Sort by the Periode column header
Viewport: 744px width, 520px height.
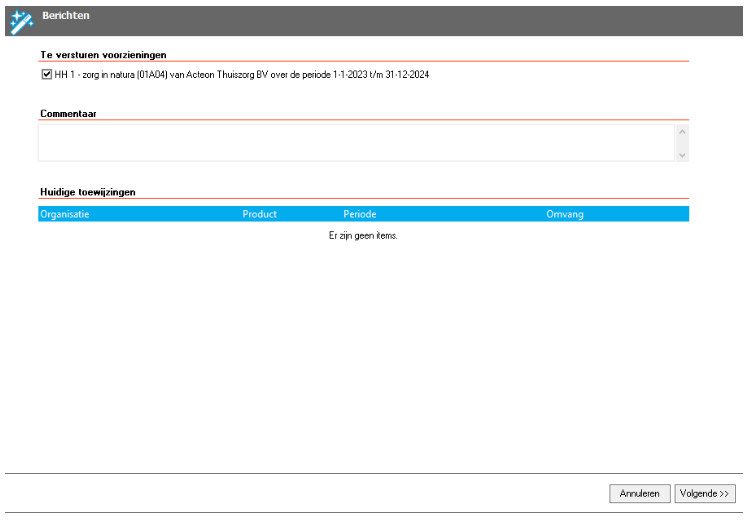coord(360,214)
